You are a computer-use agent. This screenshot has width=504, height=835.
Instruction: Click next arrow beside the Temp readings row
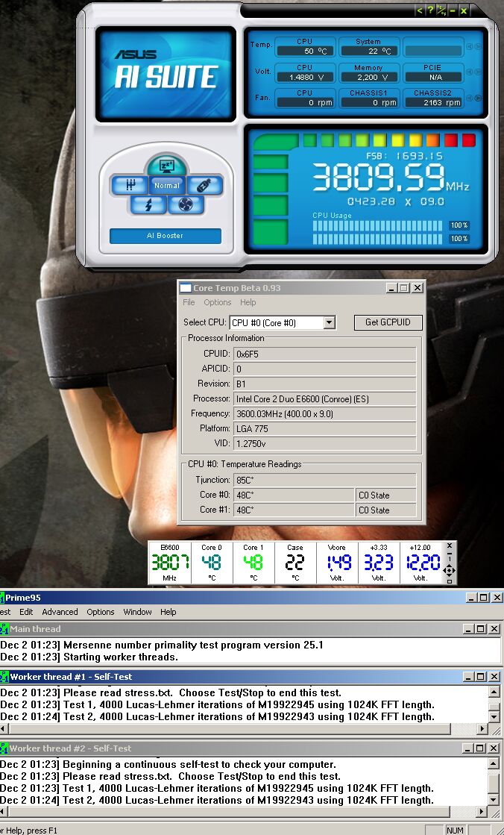[479, 47]
